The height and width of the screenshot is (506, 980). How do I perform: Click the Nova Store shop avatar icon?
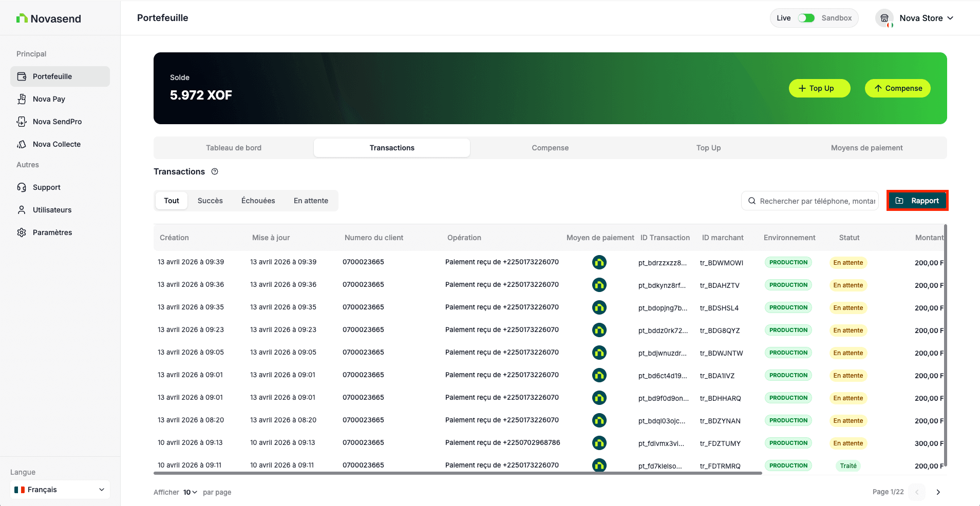pyautogui.click(x=884, y=18)
